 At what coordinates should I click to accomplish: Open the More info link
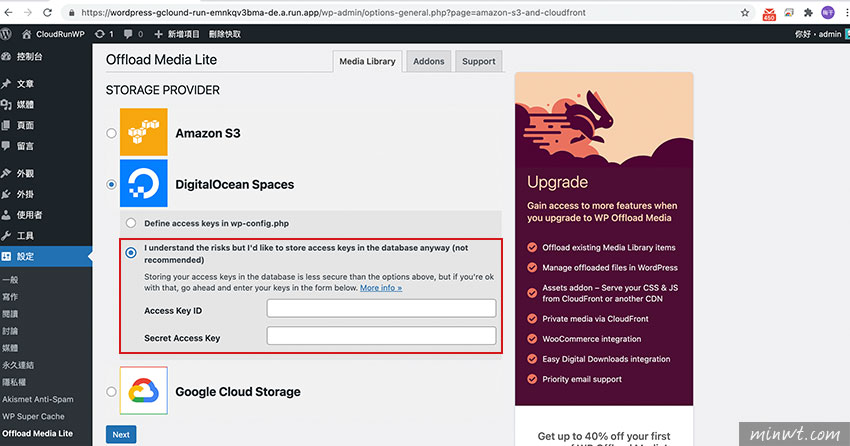click(x=381, y=288)
